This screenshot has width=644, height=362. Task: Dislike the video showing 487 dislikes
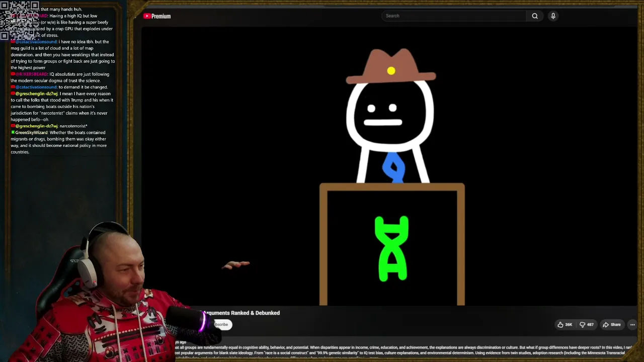tap(587, 325)
